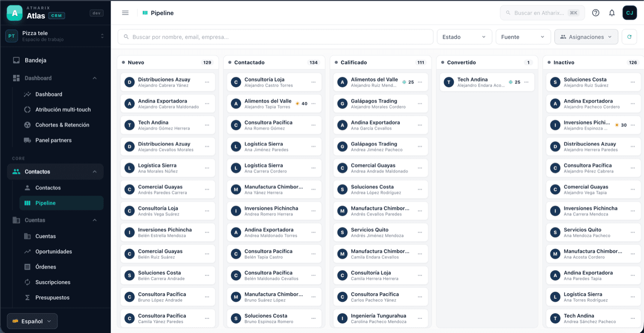Click the Pipeline page title
Screen dimensions: 644x333
(x=162, y=13)
